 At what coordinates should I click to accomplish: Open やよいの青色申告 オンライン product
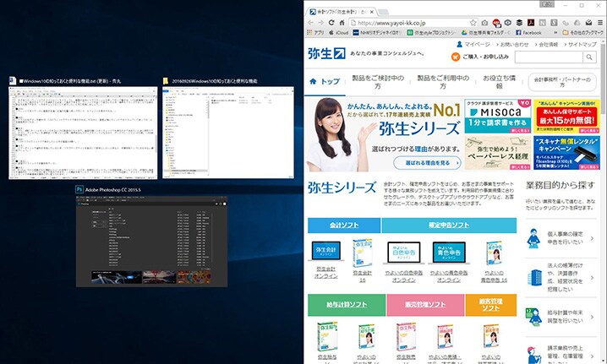click(449, 253)
